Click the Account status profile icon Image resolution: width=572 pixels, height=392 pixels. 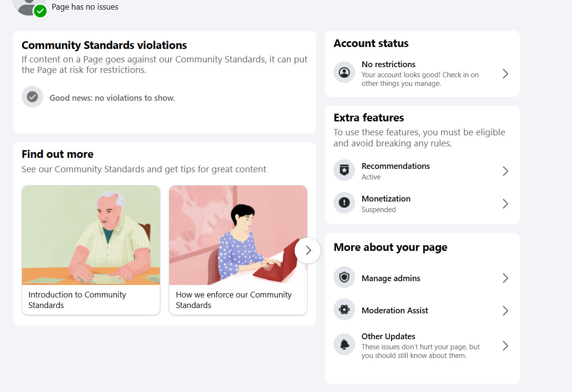click(344, 73)
